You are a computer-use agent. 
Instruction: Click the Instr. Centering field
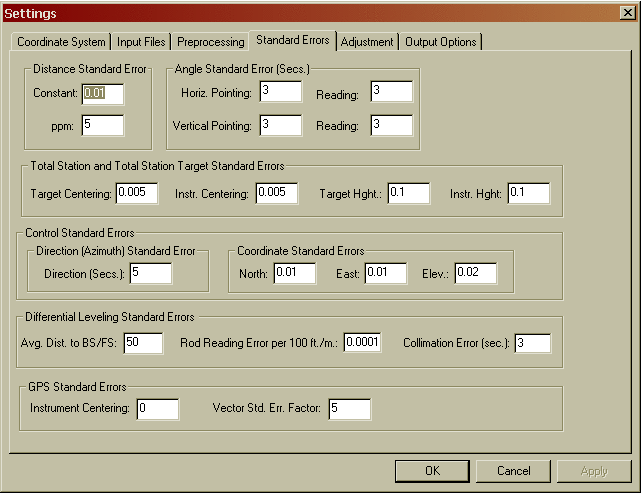(x=277, y=193)
